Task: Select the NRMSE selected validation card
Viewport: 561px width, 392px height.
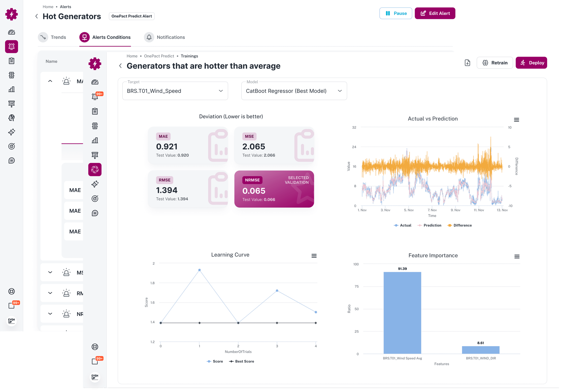Action: (274, 189)
